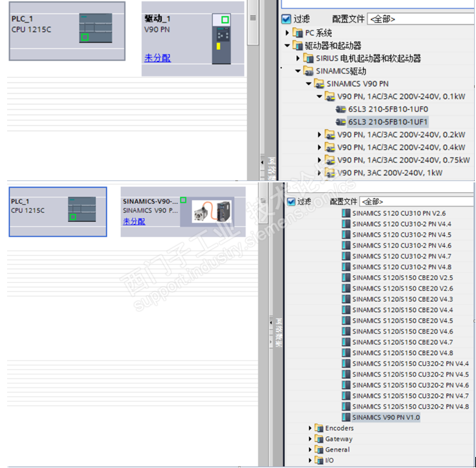Image resolution: width=476 pixels, height=468 pixels.
Task: Expand the I/O node arrow
Action: click(310, 460)
